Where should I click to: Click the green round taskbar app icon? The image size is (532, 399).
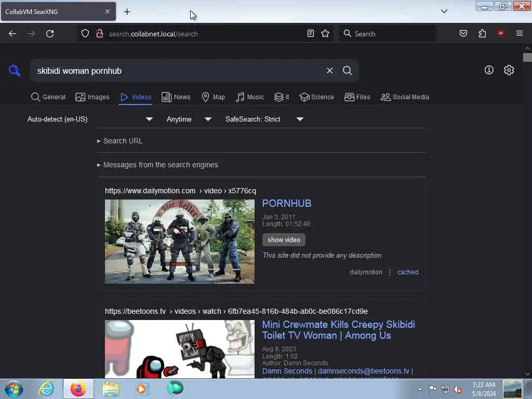coord(175,388)
